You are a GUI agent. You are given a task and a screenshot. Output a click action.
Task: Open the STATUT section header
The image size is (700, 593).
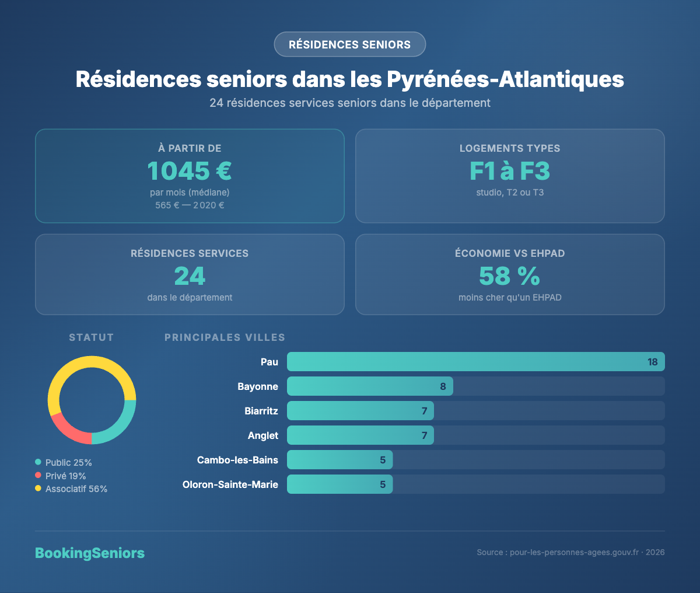[91, 337]
